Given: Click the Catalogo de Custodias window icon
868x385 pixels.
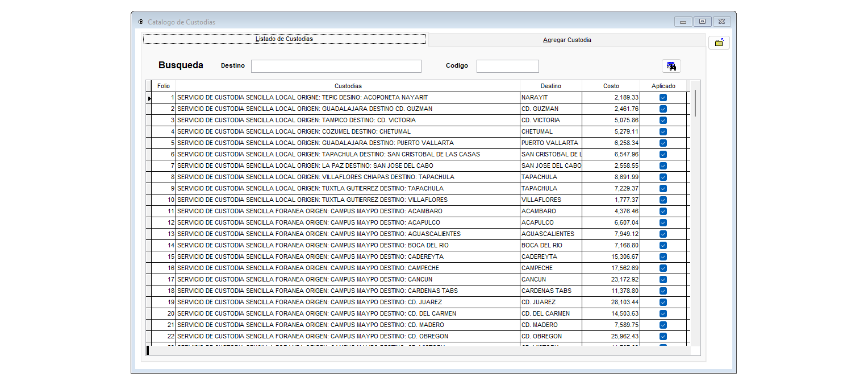Looking at the screenshot, I should pos(141,22).
